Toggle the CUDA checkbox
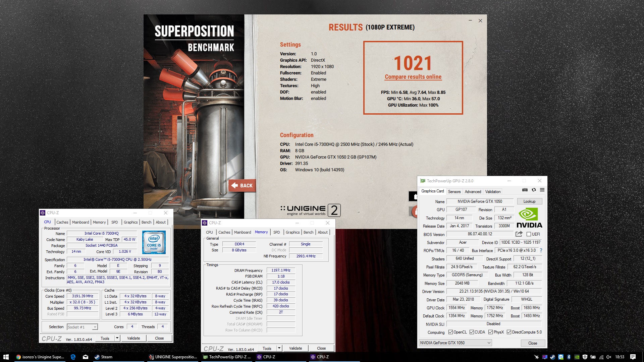 click(x=472, y=332)
